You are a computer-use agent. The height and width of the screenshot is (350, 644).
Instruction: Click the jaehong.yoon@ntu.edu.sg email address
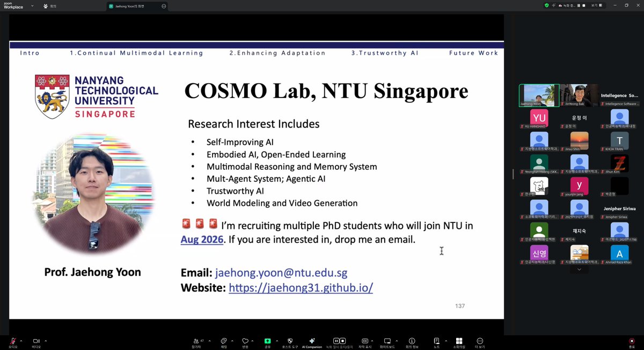[x=281, y=272]
